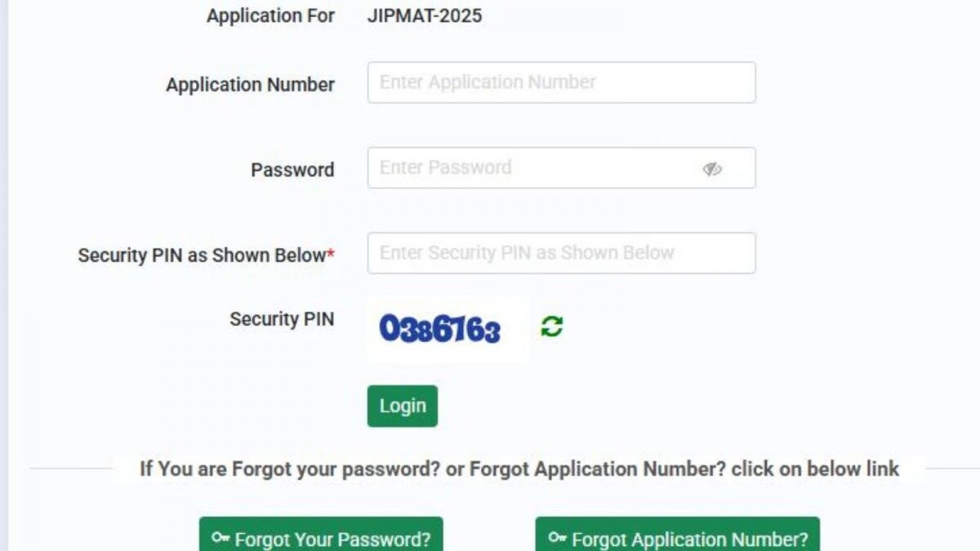Click the key icon on Forgot Your Password button

point(218,539)
